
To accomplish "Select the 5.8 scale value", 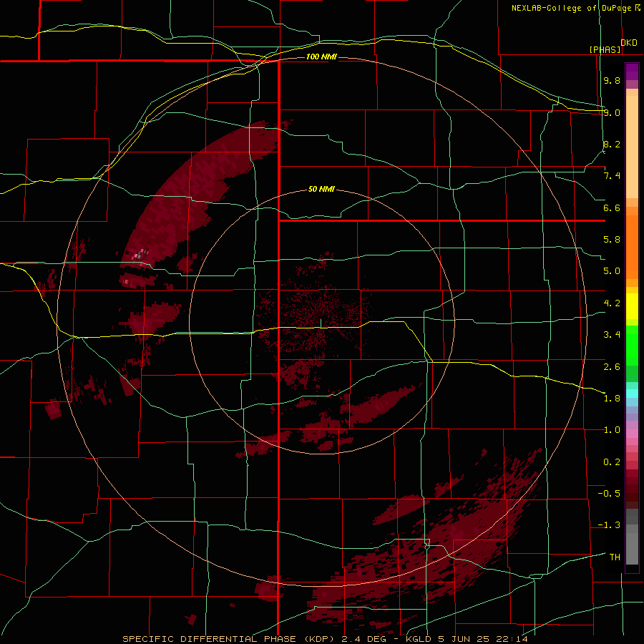I will [x=612, y=240].
